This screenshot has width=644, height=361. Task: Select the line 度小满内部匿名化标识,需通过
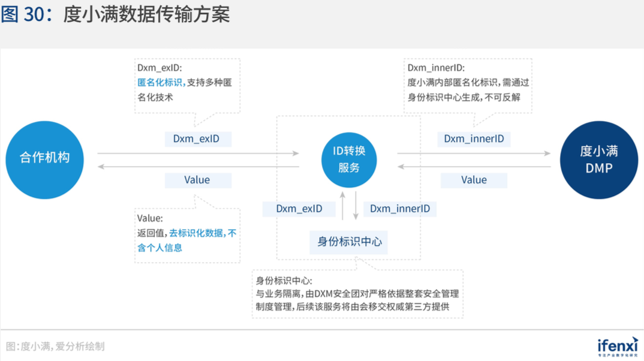(x=468, y=83)
